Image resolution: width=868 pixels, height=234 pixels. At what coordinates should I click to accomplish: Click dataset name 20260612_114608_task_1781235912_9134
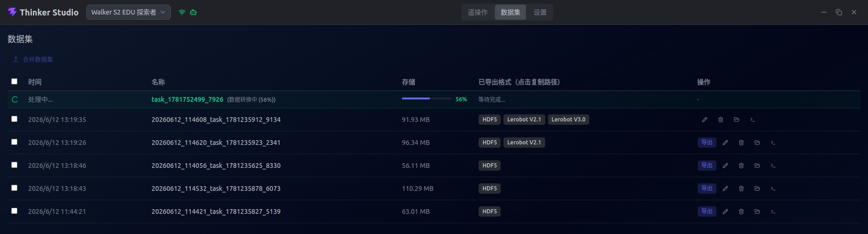click(216, 120)
